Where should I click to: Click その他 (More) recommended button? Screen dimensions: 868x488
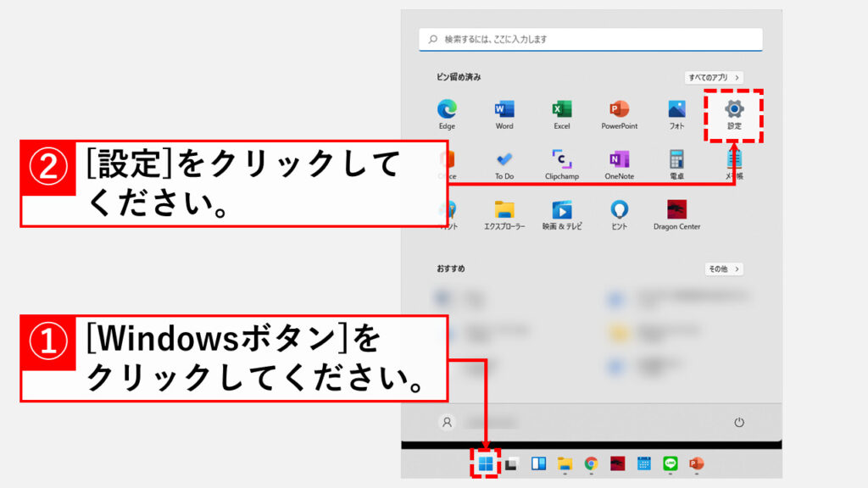(724, 269)
